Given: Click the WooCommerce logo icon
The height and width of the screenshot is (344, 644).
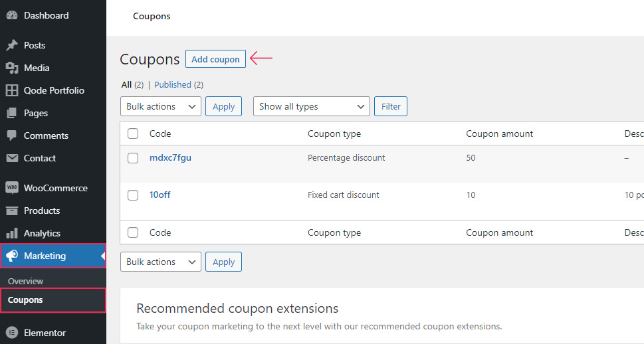Looking at the screenshot, I should click(x=11, y=188).
